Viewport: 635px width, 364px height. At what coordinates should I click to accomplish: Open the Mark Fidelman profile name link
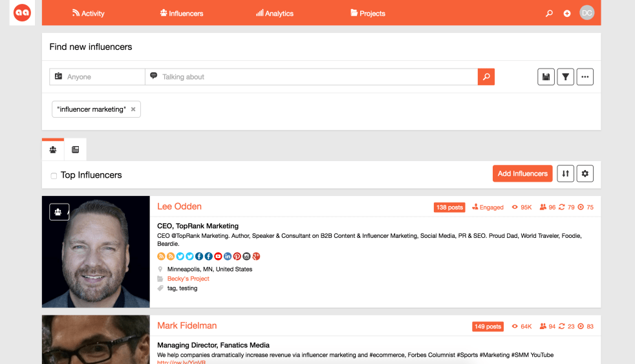[187, 326]
